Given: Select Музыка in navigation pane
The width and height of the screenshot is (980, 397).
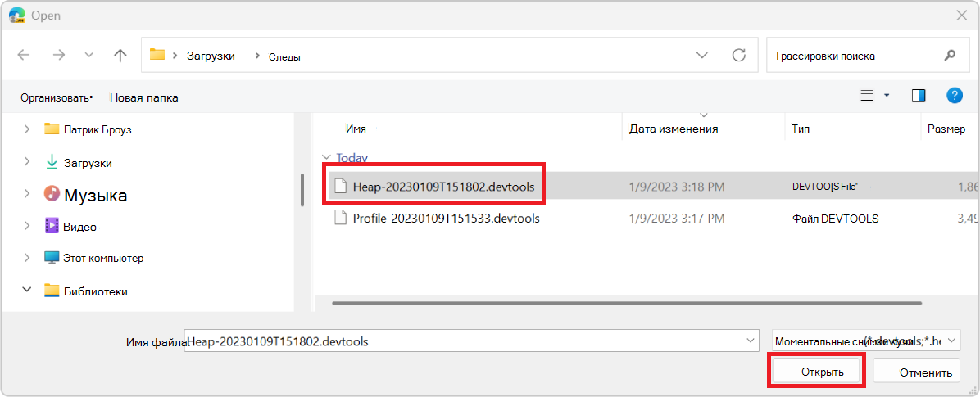Looking at the screenshot, I should [x=96, y=196].
